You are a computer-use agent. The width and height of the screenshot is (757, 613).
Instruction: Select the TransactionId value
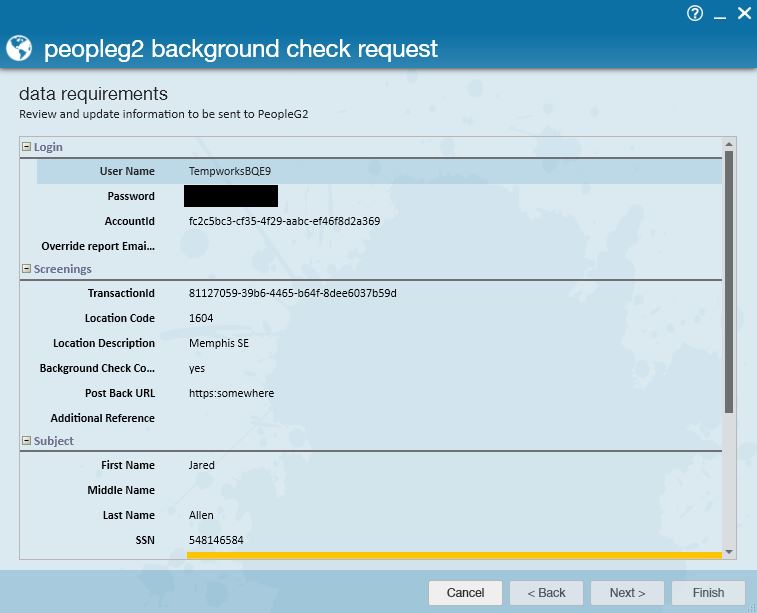pos(453,293)
